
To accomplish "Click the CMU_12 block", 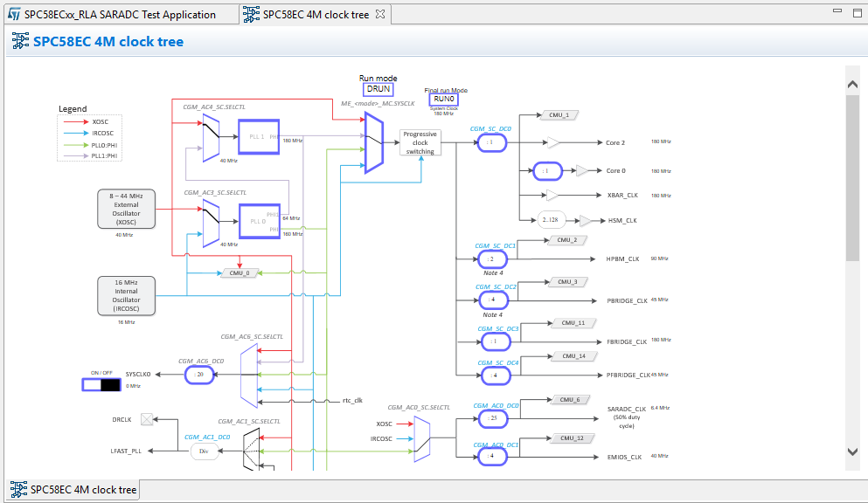I will pos(573,438).
